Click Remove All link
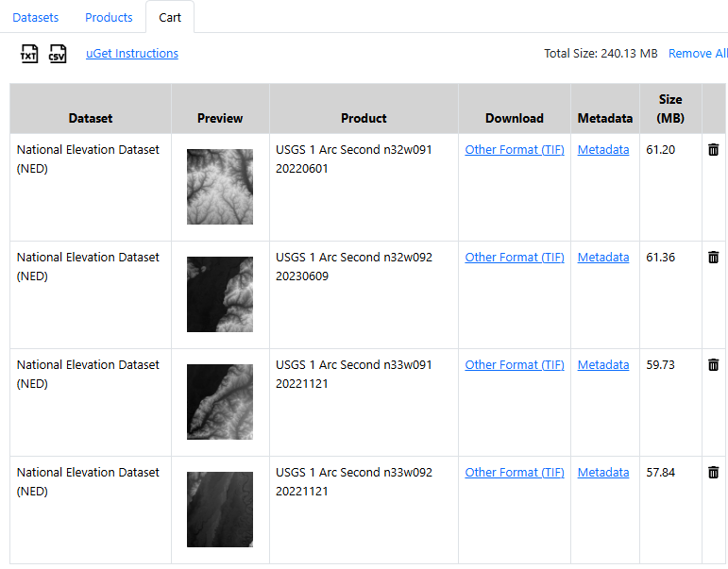This screenshot has height=569, width=728. [x=698, y=54]
